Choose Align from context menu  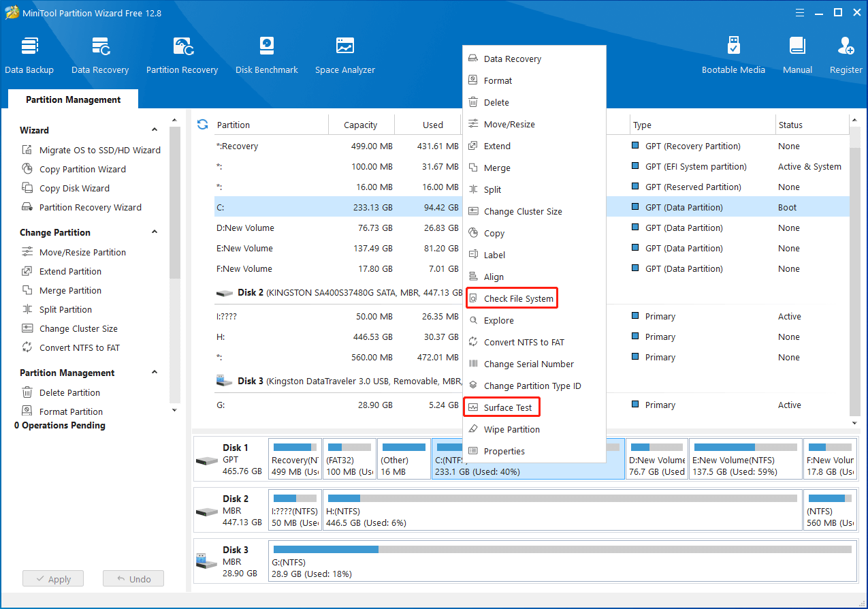click(534, 277)
